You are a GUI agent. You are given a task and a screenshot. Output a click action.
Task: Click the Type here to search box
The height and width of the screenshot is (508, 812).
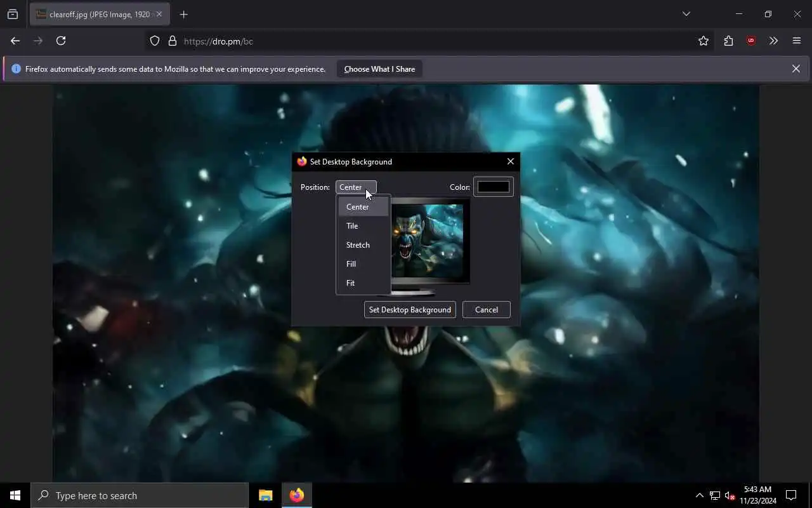140,495
